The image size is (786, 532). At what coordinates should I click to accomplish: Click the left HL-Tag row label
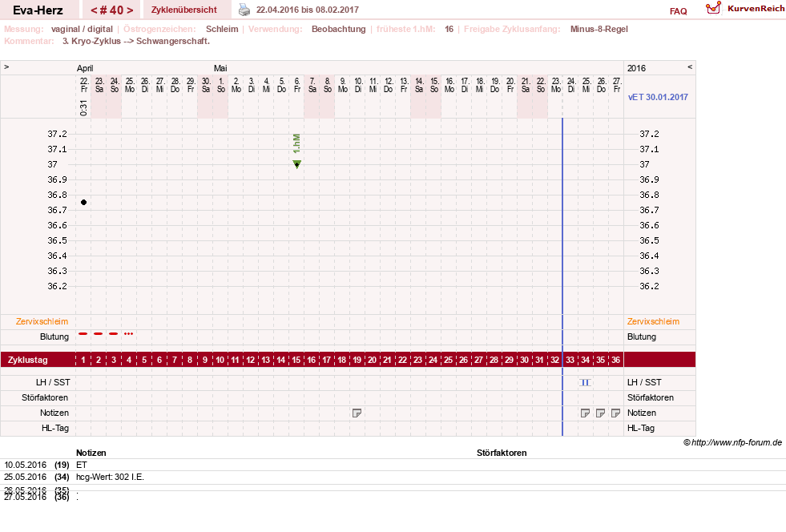pyautogui.click(x=55, y=428)
